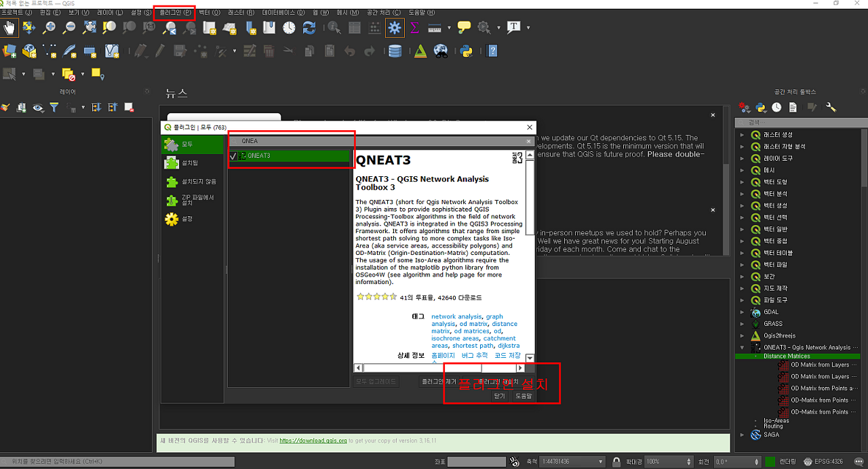868x469 pixels.
Task: Click the code repository link
Action: pyautogui.click(x=507, y=355)
